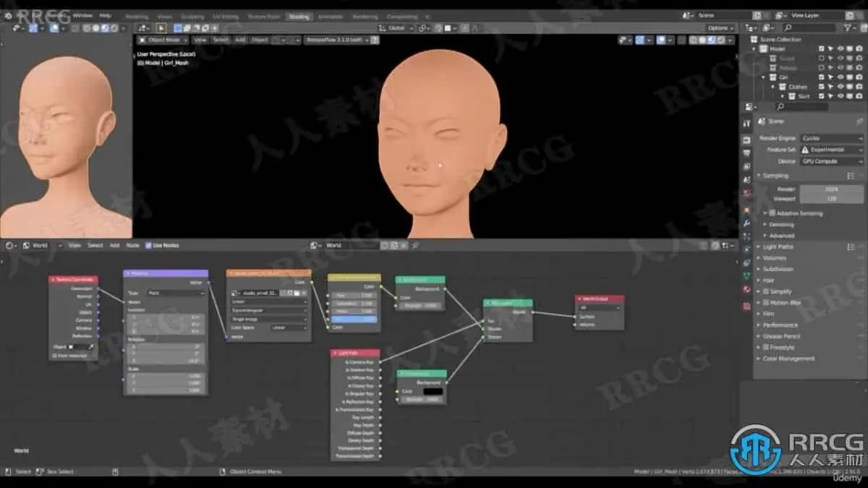
Task: Open the Render Engine Cycles dropdown
Action: click(832, 138)
